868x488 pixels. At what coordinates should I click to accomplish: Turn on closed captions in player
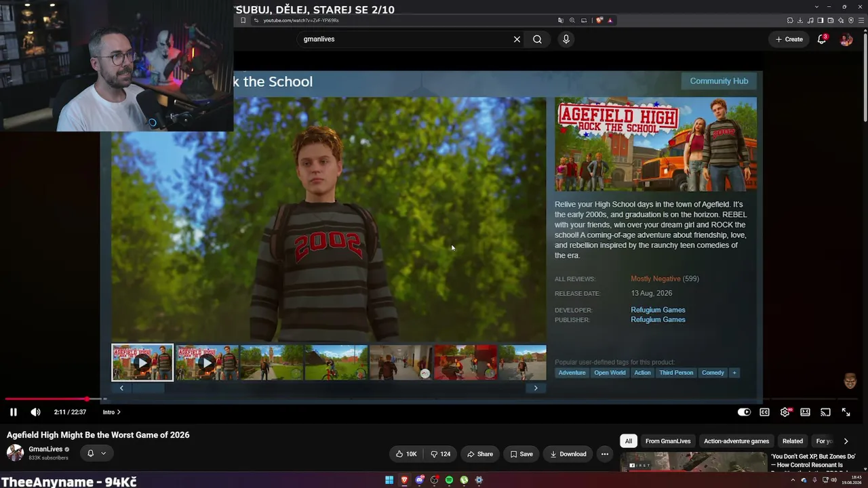coord(764,412)
